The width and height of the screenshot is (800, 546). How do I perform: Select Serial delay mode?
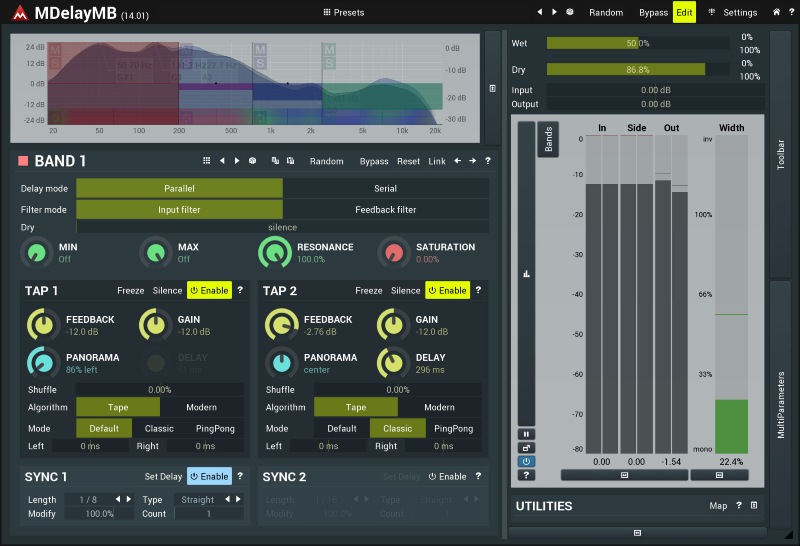tap(386, 188)
